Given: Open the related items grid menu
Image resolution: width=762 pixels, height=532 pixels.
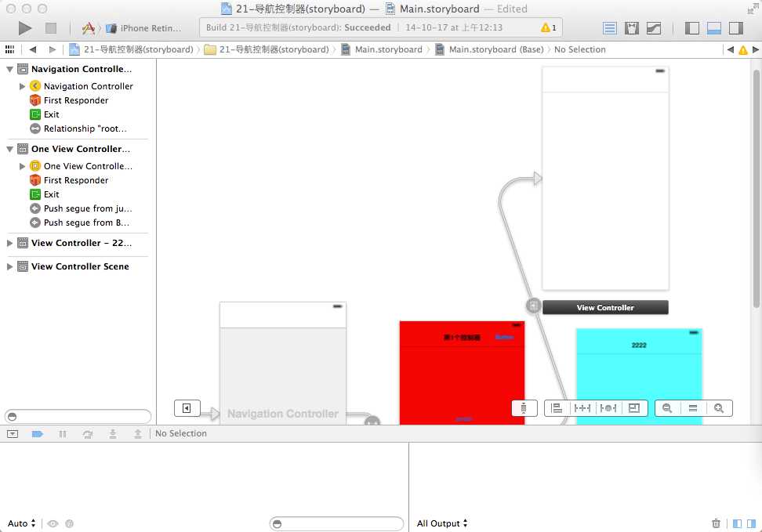Looking at the screenshot, I should point(9,49).
